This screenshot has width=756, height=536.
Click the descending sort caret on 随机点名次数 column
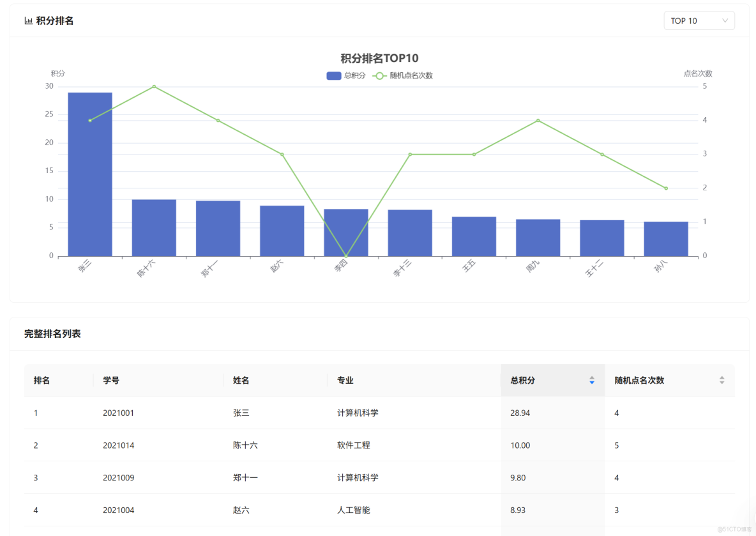[722, 383]
